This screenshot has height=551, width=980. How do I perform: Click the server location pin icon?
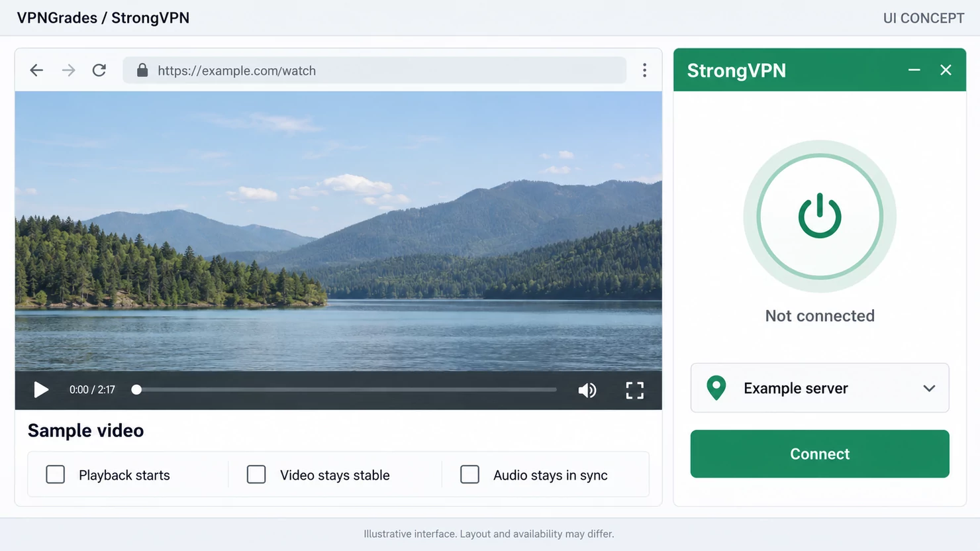click(716, 387)
